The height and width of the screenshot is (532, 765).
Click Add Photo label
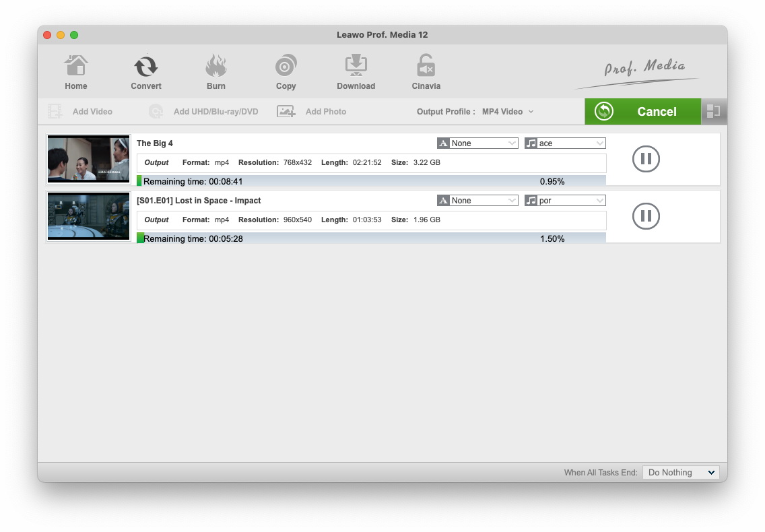point(326,111)
